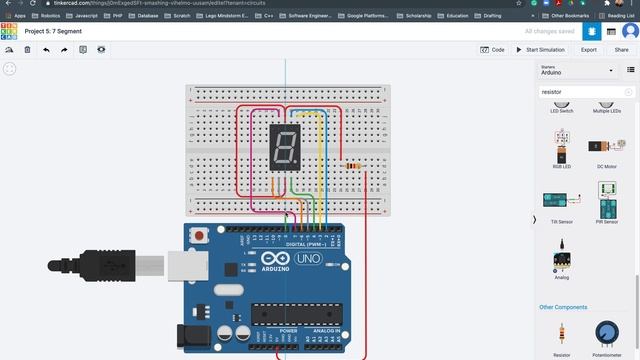Image resolution: width=640 pixels, height=360 pixels.
Task: Open the PHP bookmarks folder
Action: (x=113, y=16)
